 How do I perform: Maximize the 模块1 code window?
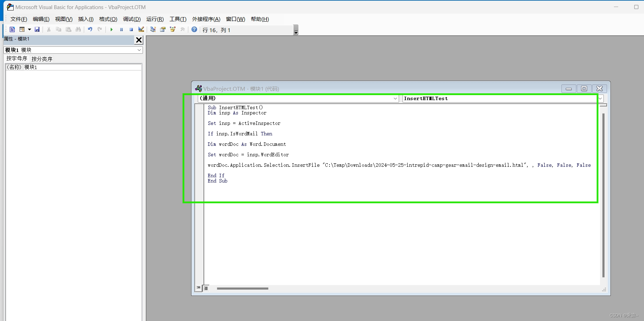(x=584, y=89)
